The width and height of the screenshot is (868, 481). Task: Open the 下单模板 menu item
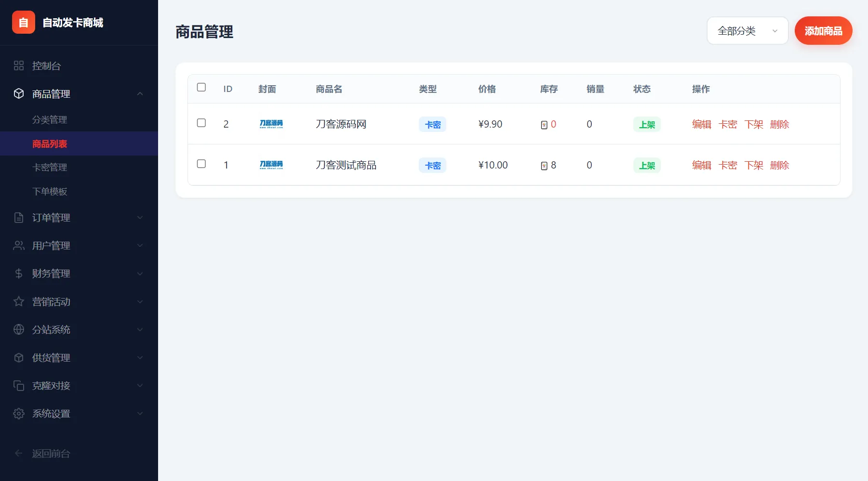[x=50, y=191]
